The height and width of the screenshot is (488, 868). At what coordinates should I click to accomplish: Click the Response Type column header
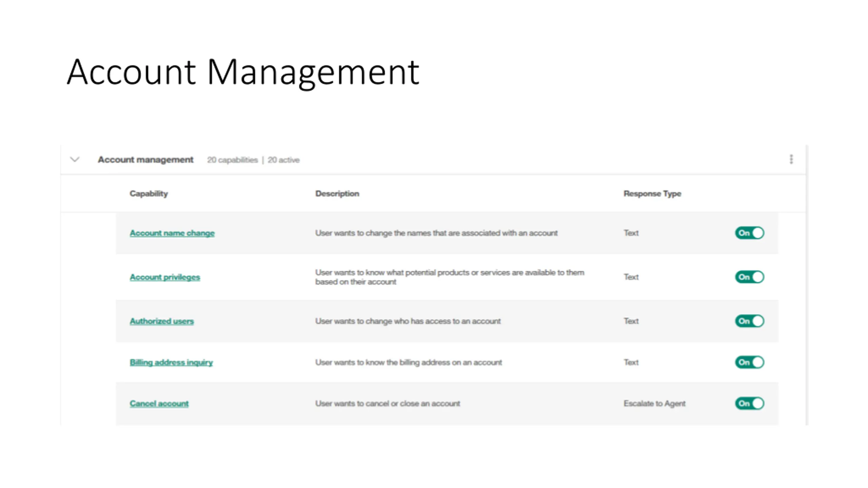click(x=652, y=194)
